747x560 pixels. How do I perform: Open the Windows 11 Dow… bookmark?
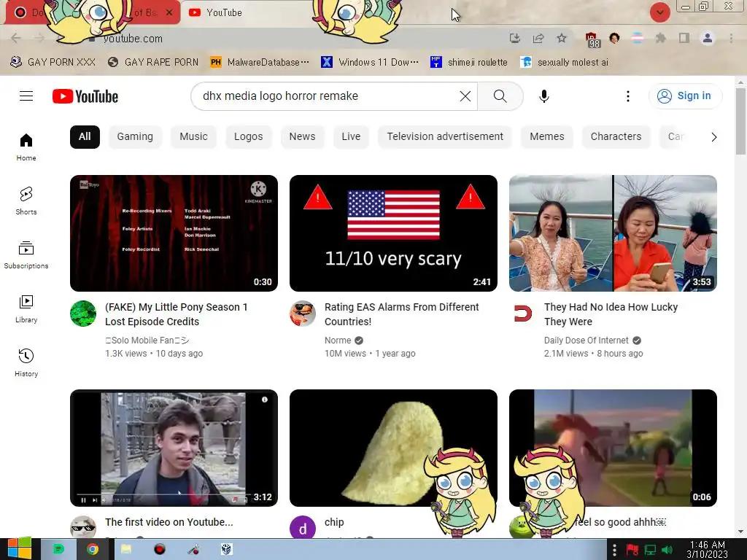[370, 63]
